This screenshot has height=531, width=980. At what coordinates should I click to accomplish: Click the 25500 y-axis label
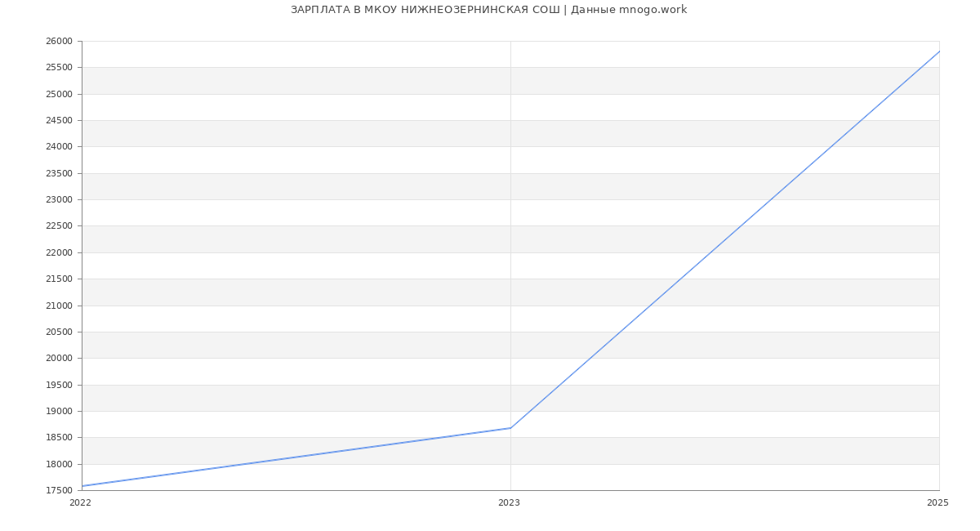tap(59, 68)
